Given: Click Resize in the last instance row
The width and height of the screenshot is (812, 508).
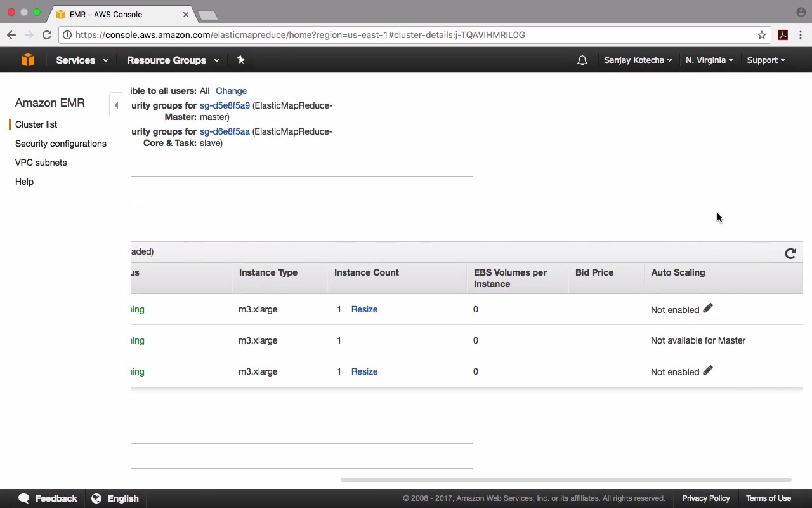Looking at the screenshot, I should point(364,371).
